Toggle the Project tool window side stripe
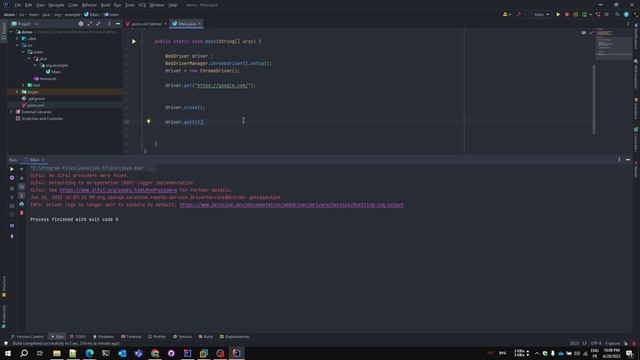The height and width of the screenshot is (360, 640). pos(4,31)
